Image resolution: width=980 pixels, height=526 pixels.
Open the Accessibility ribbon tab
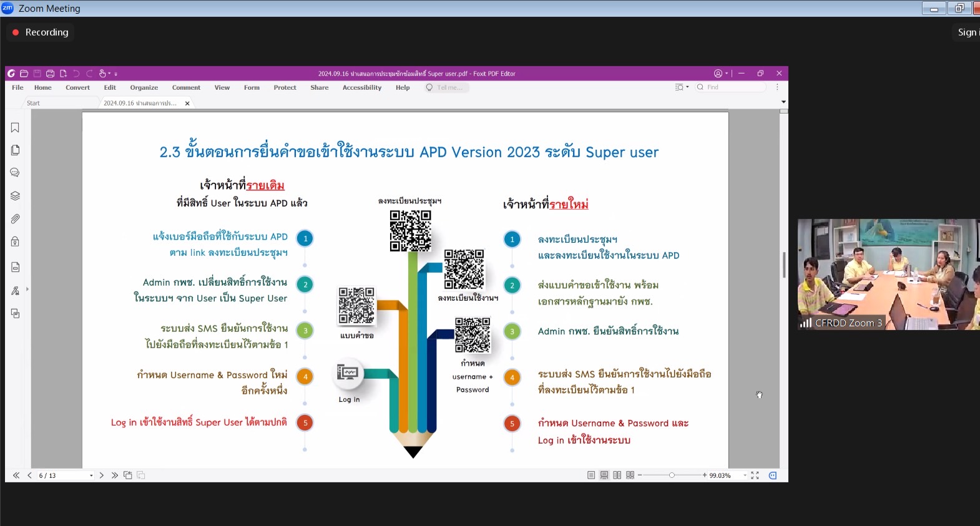(362, 88)
